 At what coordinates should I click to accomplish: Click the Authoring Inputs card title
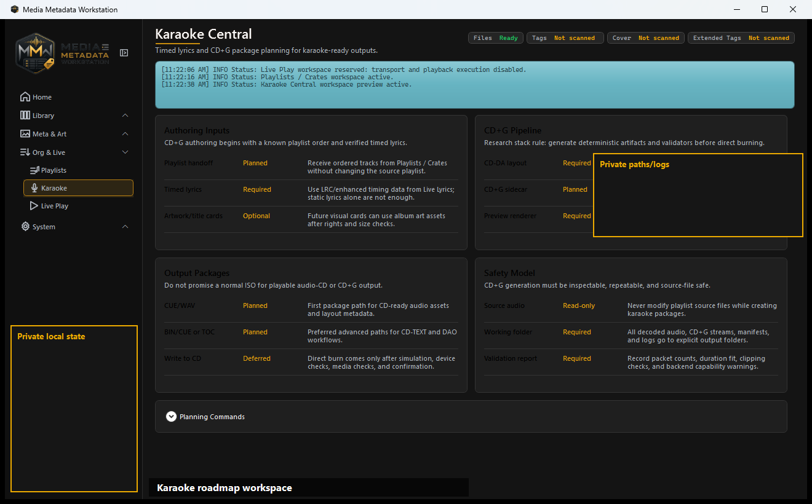point(197,130)
